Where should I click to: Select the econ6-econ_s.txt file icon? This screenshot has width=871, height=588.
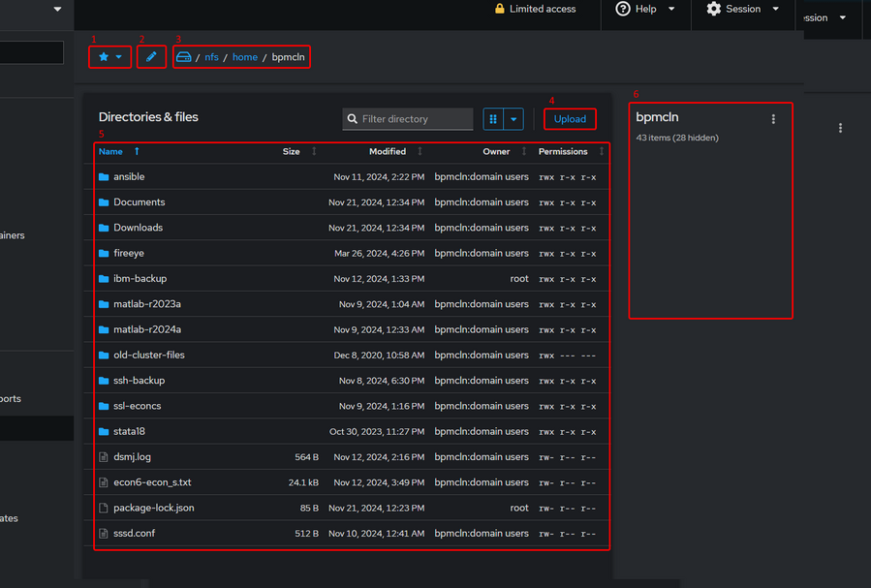pos(104,483)
